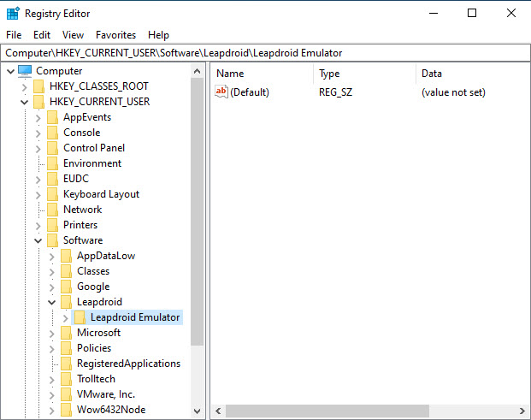Viewport: 531px width, 420px height.
Task: Click the Google folder icon
Action: [x=66, y=287]
